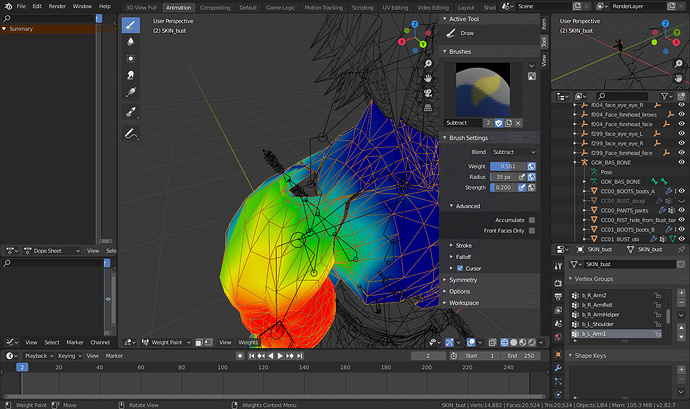Click the play animation button
The height and width of the screenshot is (409, 690).
[x=280, y=356]
